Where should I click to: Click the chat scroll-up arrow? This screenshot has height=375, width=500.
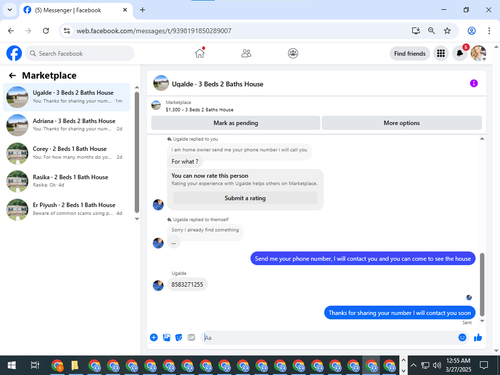tap(482, 139)
